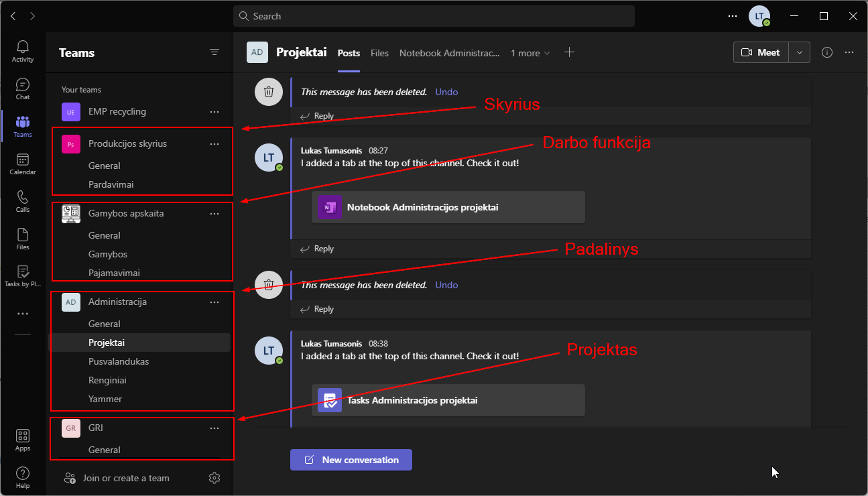Open the Calls icon in sidebar
The height and width of the screenshot is (496, 868).
point(23,201)
